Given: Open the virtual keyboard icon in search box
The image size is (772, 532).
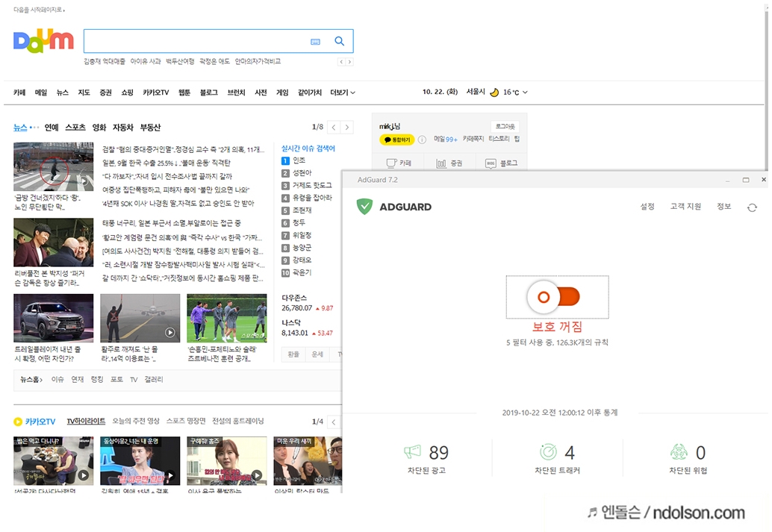Looking at the screenshot, I should click(315, 42).
